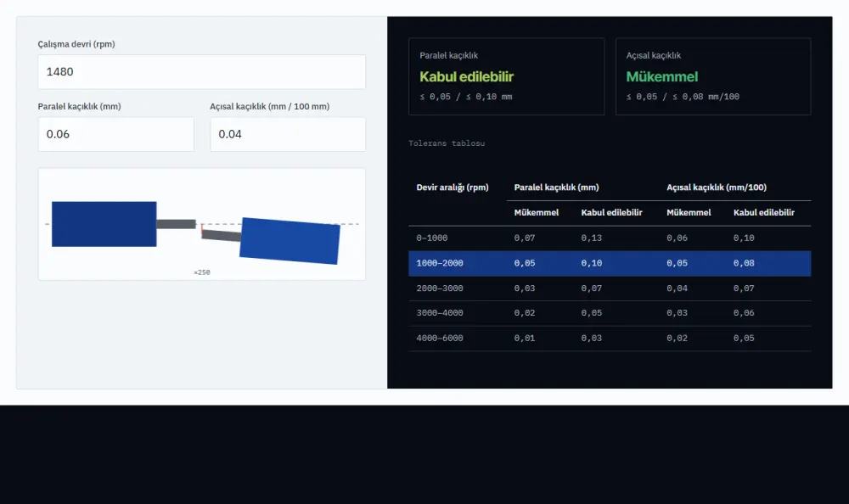Image resolution: width=849 pixels, height=504 pixels.
Task: Click the "Çalışma devri (rpm)" field label
Action: point(76,44)
